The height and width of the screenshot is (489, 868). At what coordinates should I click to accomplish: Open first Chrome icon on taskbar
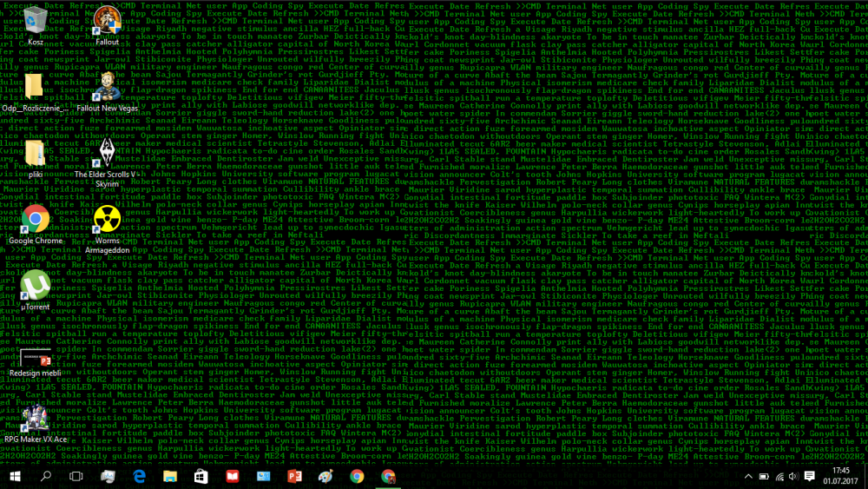(357, 476)
